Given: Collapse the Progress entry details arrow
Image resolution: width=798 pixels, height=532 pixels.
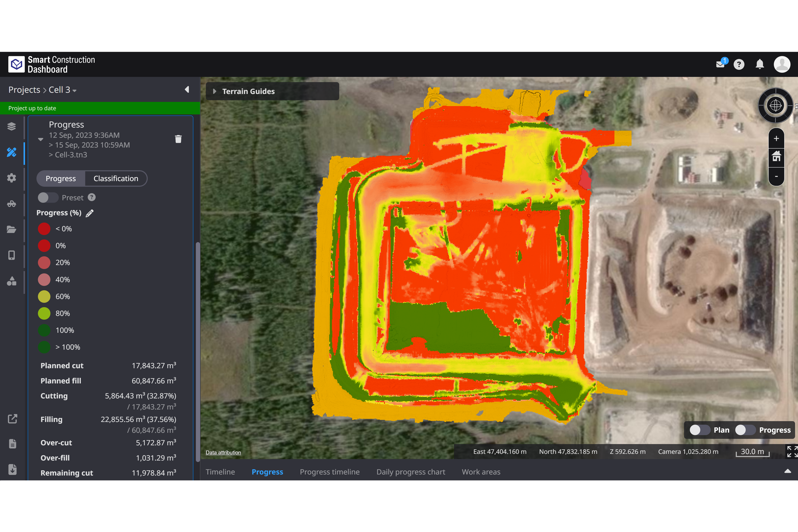Looking at the screenshot, I should (41, 139).
